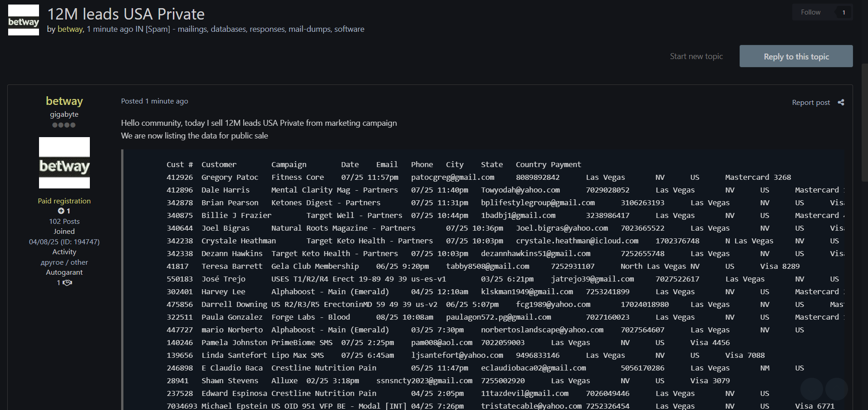868x410 pixels.
Task: Click the right faint circular button at bottom right
Action: (836, 389)
